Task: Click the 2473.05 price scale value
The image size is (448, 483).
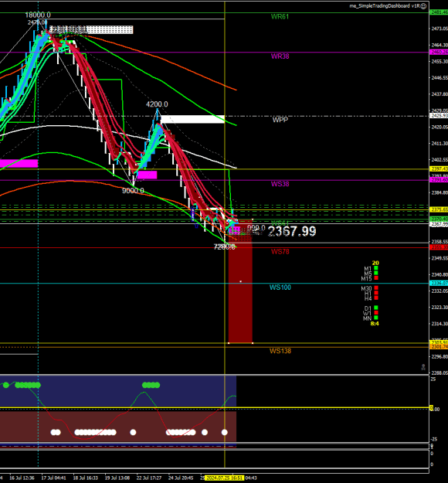Action: point(440,29)
